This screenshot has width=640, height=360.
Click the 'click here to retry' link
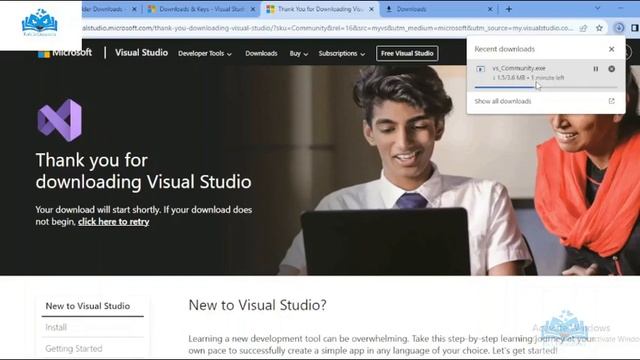coord(113,222)
